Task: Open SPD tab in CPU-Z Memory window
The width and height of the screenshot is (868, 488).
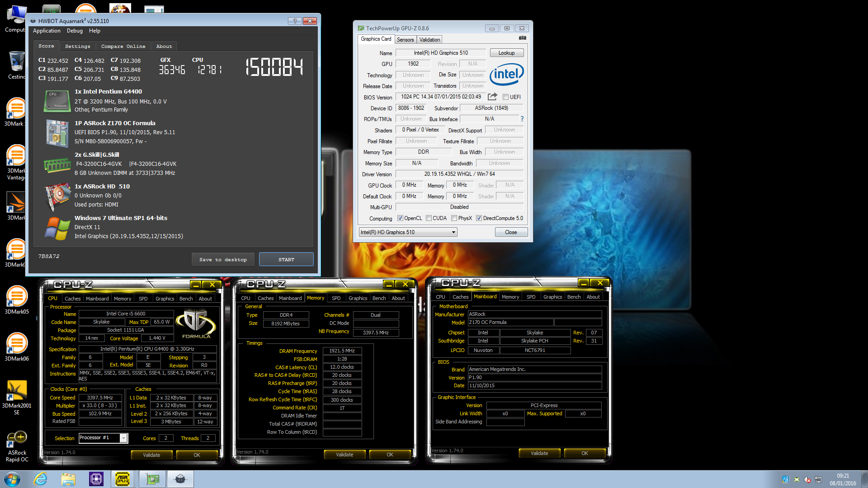Action: click(336, 298)
